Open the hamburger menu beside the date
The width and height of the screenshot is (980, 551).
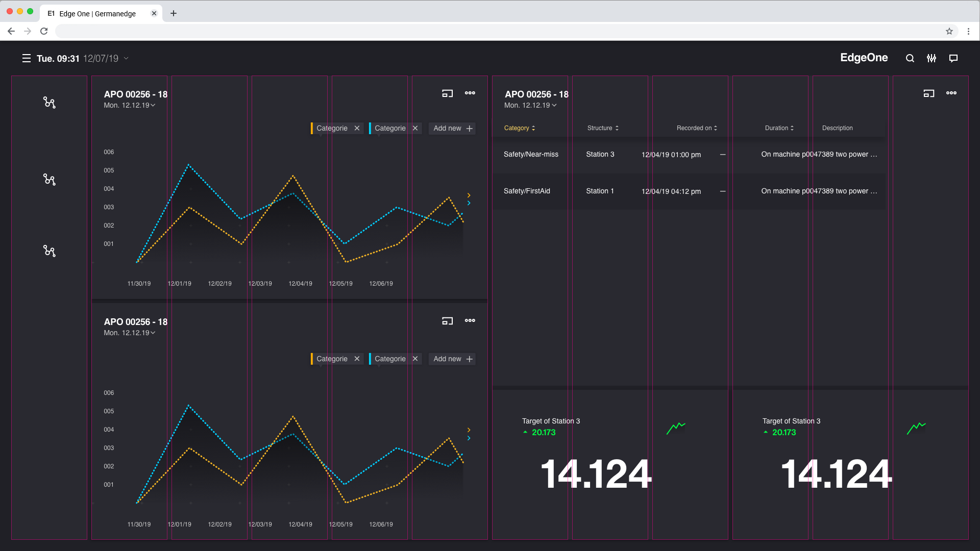click(27, 59)
